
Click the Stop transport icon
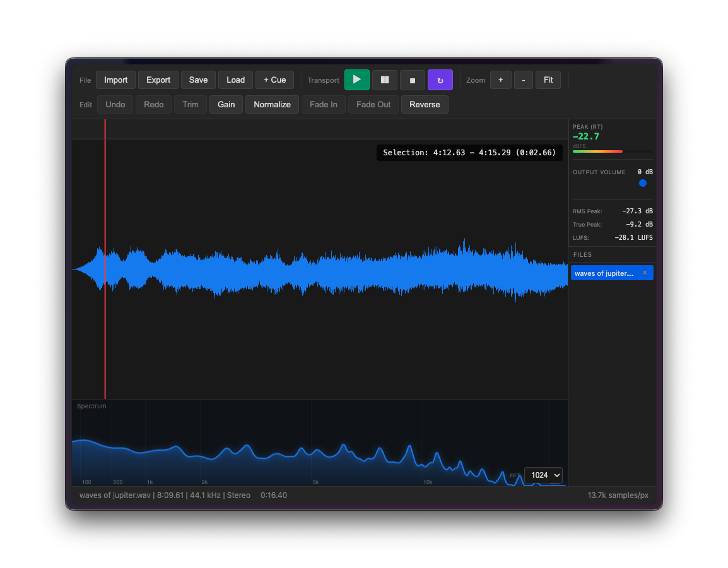click(413, 80)
